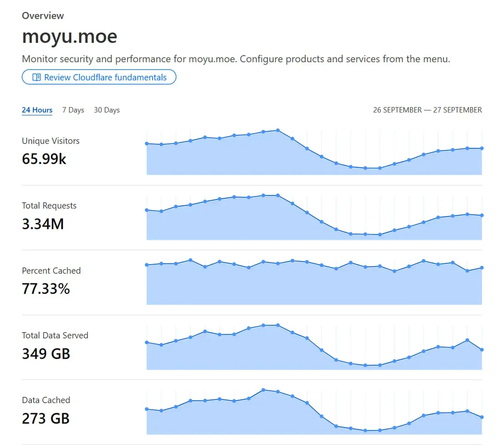Image resolution: width=500 pixels, height=448 pixels.
Task: Click the moyu.moe domain heading
Action: [70, 37]
